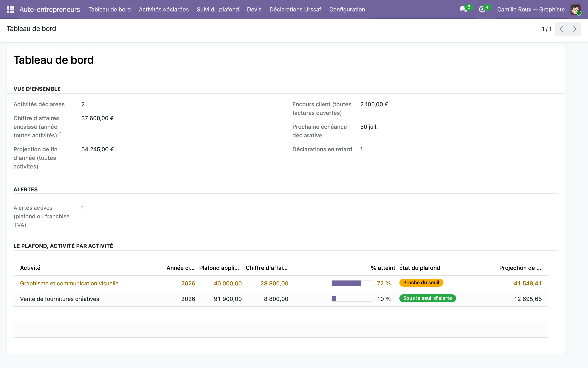Sort by Chiffre d'affai... column header

pyautogui.click(x=267, y=268)
